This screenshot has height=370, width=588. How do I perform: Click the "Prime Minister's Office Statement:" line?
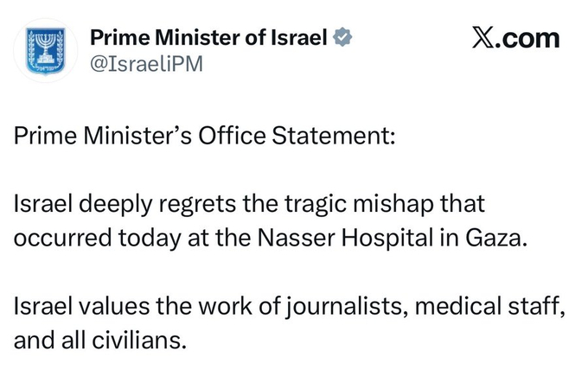(204, 139)
